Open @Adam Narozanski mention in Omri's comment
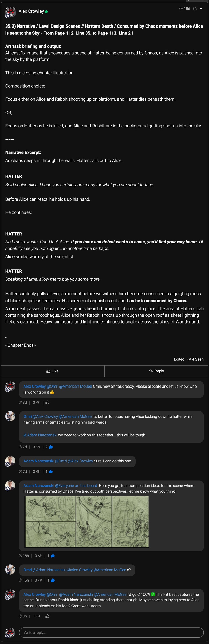 click(40, 435)
